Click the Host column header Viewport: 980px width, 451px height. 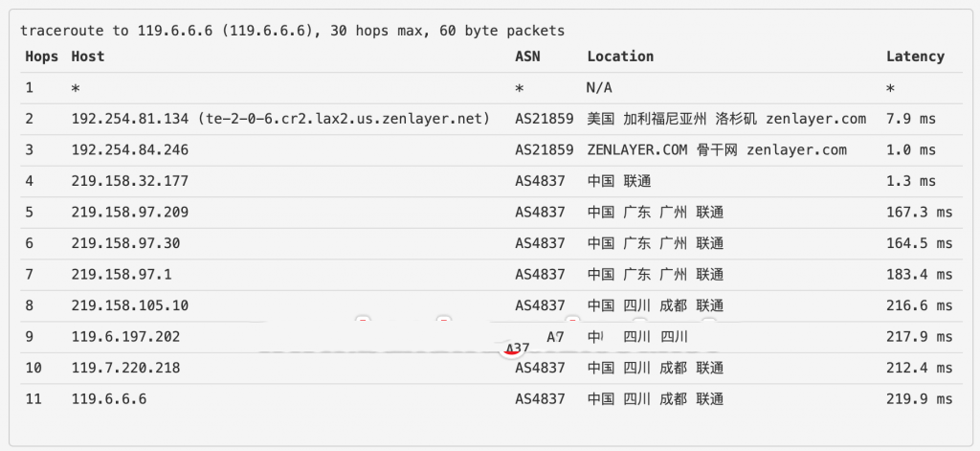pos(88,56)
